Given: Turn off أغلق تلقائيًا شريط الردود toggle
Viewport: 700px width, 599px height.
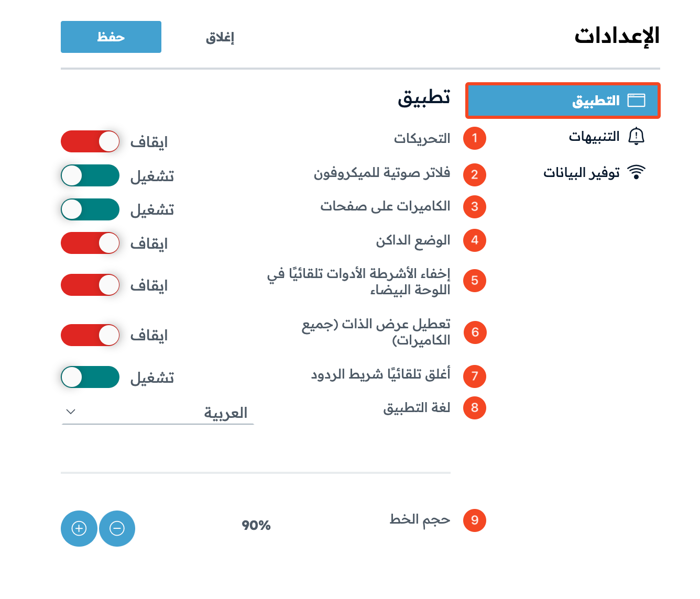Looking at the screenshot, I should click(x=90, y=377).
